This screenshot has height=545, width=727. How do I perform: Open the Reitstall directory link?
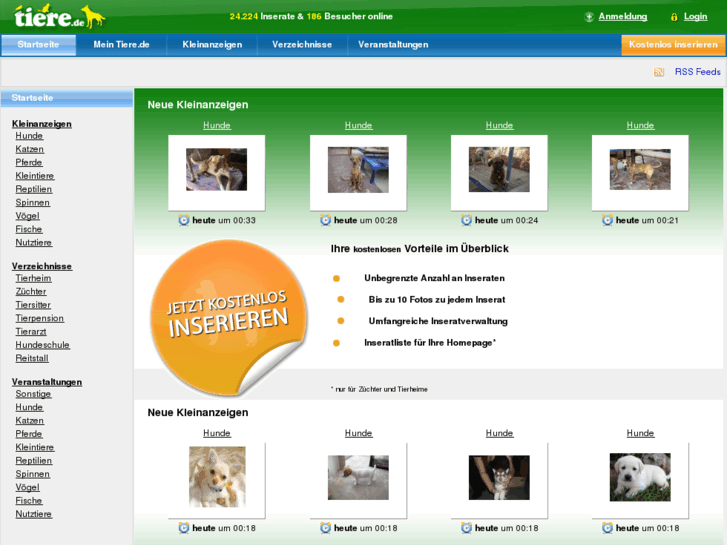point(32,359)
